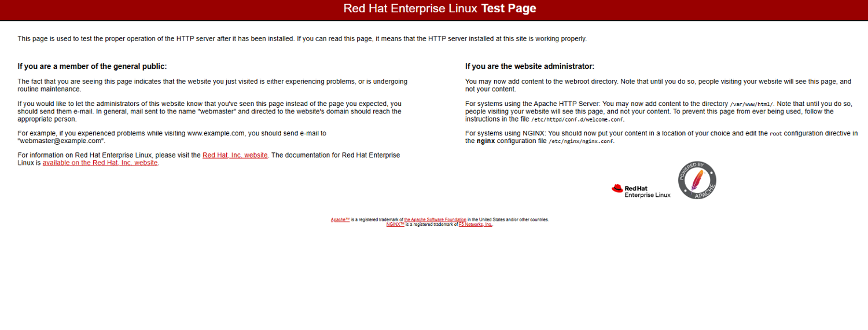Click the "Red Hat Enterprise Linux Test Page" header title
The image size is (868, 330).
[440, 9]
